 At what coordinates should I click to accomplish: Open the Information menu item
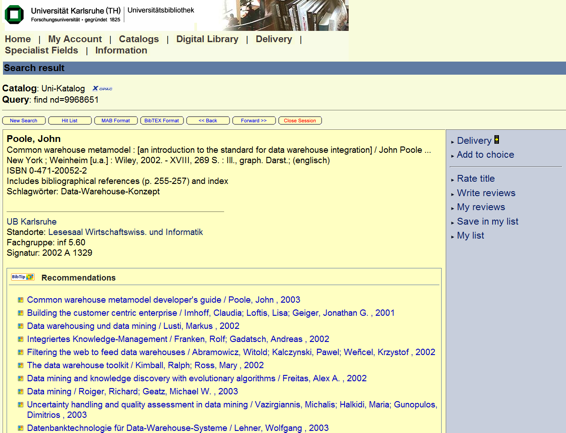[x=121, y=51]
